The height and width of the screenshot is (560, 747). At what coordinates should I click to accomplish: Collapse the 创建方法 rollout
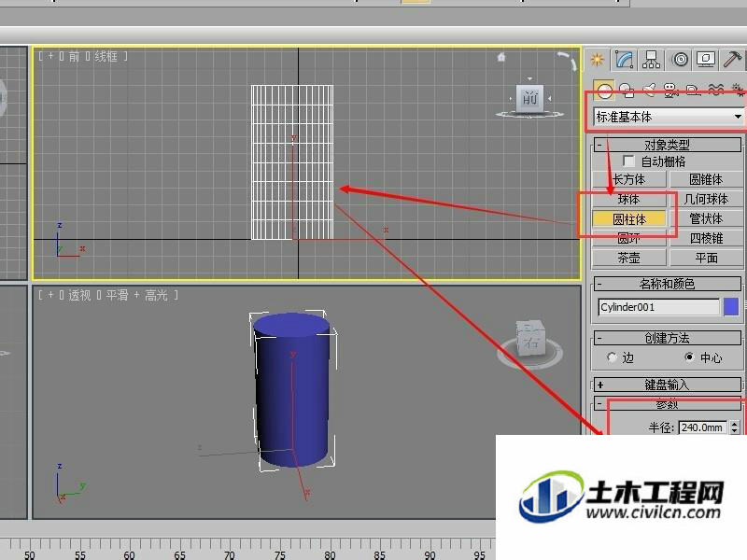(x=667, y=338)
